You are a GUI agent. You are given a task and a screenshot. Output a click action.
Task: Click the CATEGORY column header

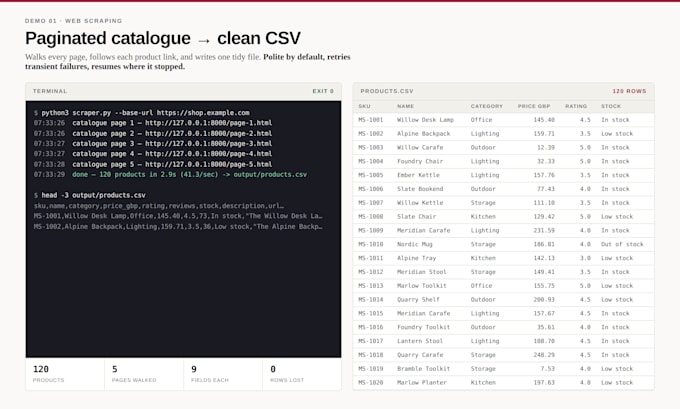(487, 106)
